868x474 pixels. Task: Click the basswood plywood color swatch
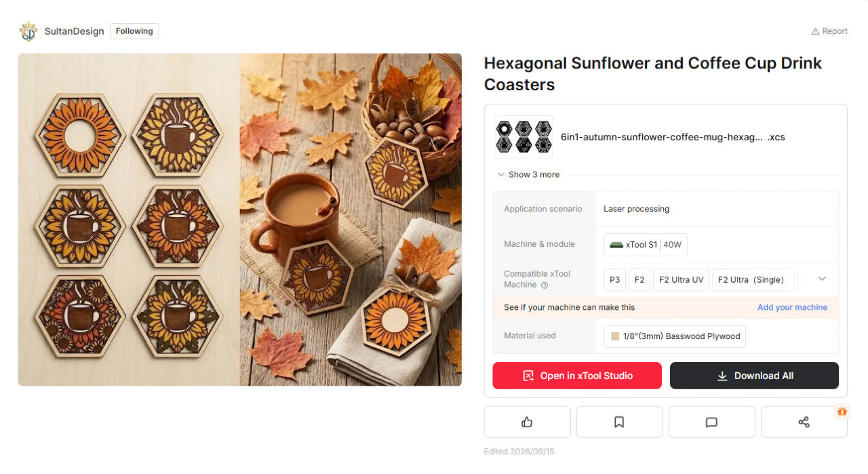tap(615, 336)
